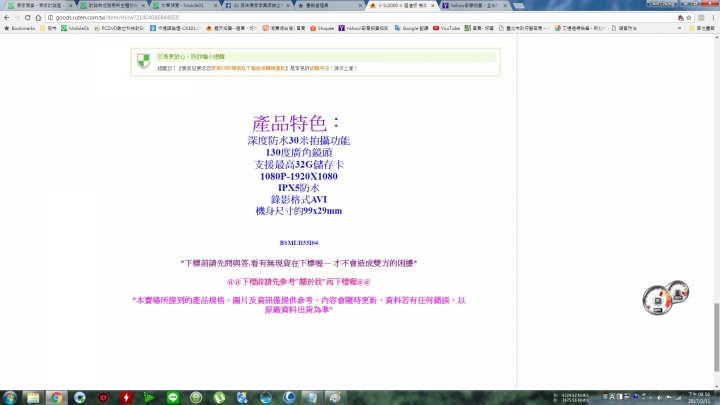Click the page vertical scrollbar thumb
Viewport: 720px width, 405px height.
click(716, 338)
